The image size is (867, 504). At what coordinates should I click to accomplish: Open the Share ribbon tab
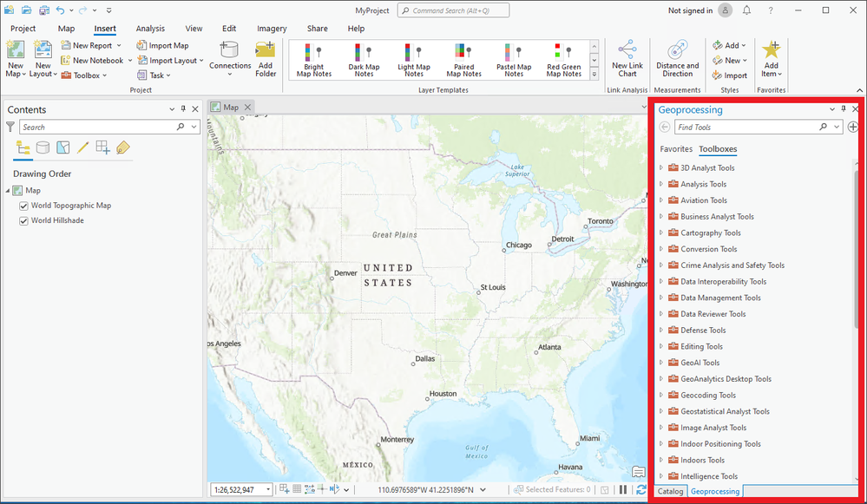coord(318,28)
